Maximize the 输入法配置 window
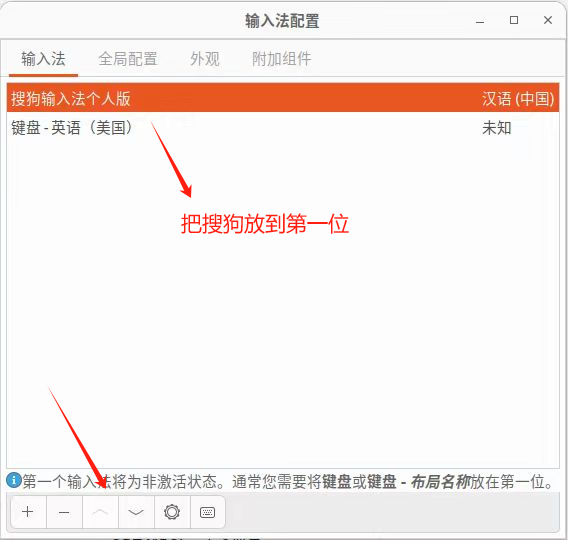568x540 pixels. pyautogui.click(x=514, y=20)
